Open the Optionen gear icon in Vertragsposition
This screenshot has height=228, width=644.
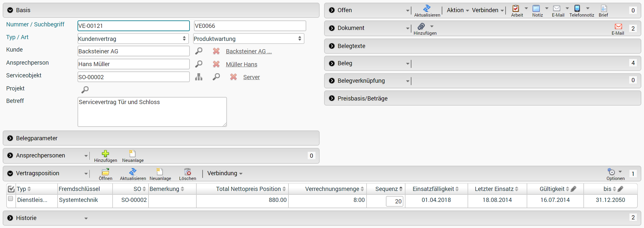(x=611, y=172)
